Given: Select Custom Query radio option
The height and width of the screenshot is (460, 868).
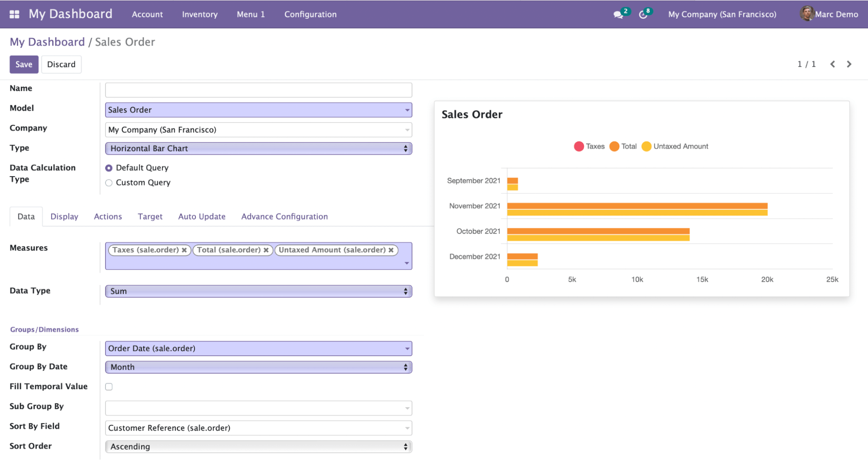Looking at the screenshot, I should [109, 183].
